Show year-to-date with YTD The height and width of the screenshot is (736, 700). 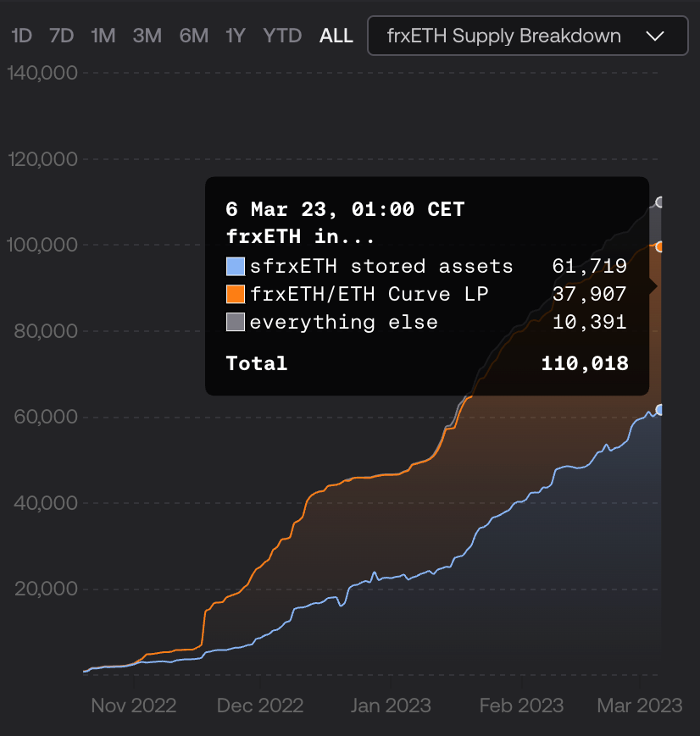282,36
